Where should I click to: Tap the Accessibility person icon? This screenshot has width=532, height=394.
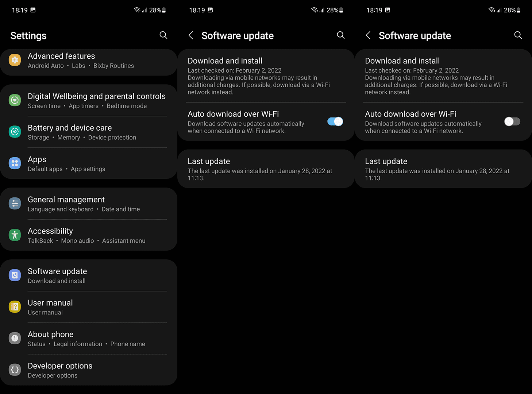tap(15, 235)
